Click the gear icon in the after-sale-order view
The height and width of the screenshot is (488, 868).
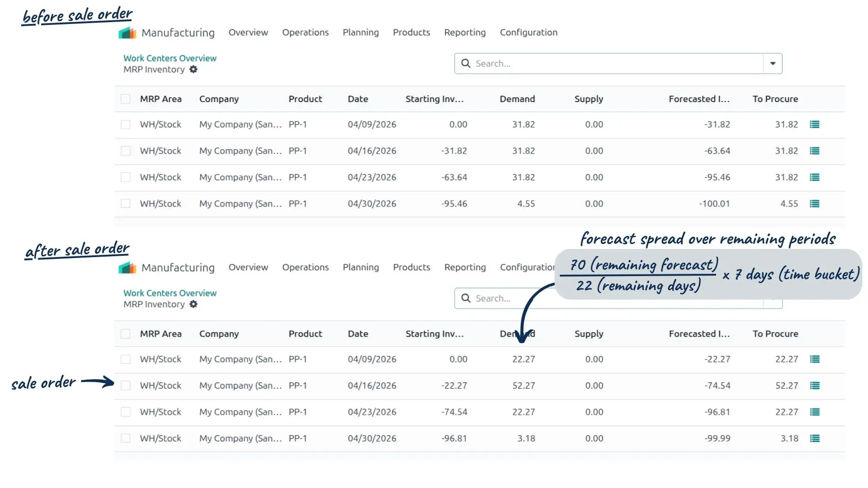coord(193,304)
